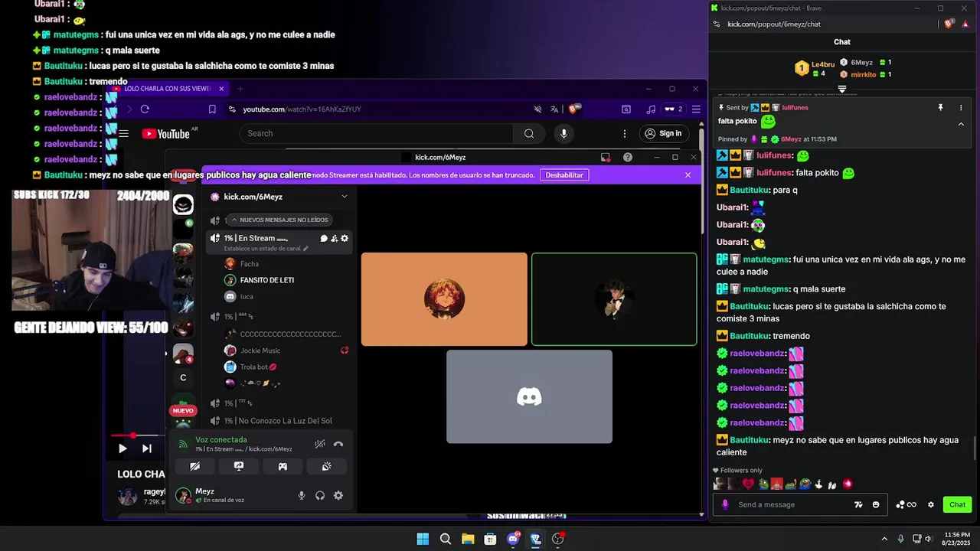
Task: Invite people to the En Stream channel
Action: (334, 238)
